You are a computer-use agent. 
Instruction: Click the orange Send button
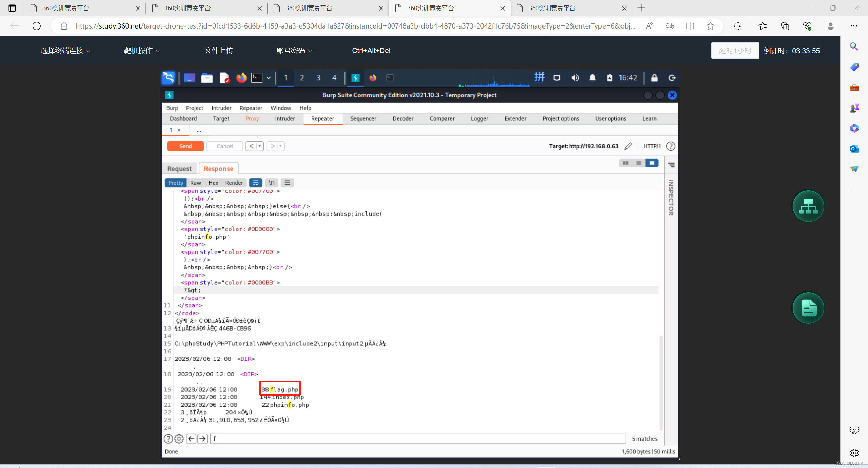click(185, 146)
